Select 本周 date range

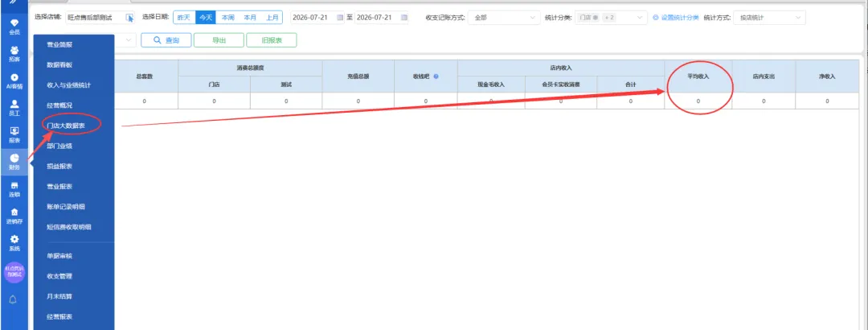pyautogui.click(x=227, y=18)
